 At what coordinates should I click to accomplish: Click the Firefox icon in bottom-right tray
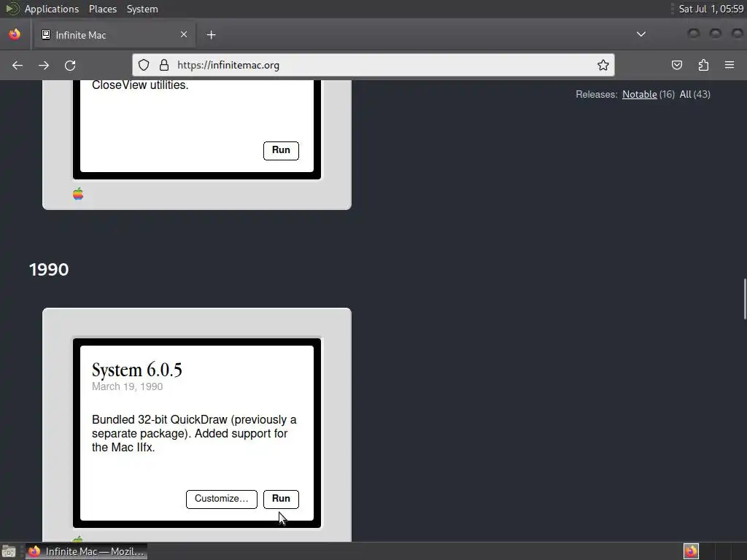pyautogui.click(x=691, y=551)
